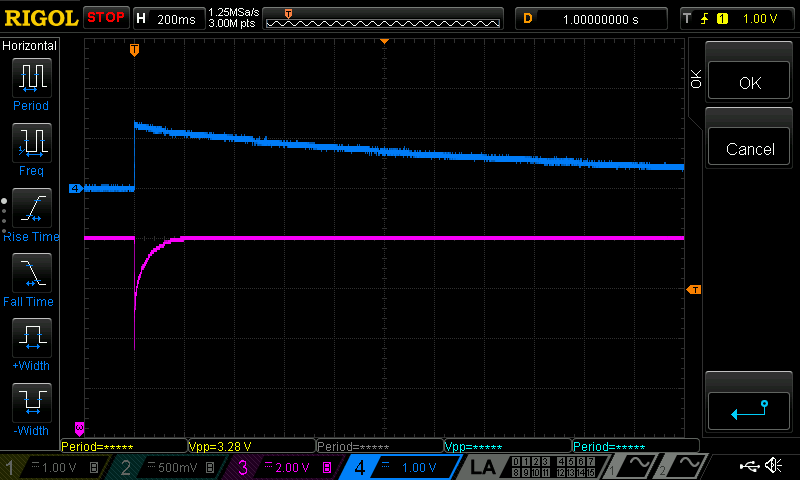Click the OK button
This screenshot has height=480, width=800.
click(x=749, y=81)
